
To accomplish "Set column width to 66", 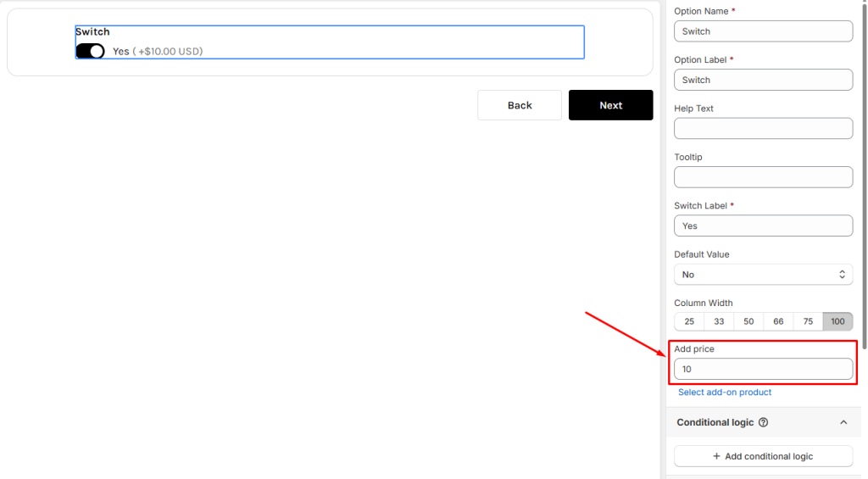I will click(778, 321).
